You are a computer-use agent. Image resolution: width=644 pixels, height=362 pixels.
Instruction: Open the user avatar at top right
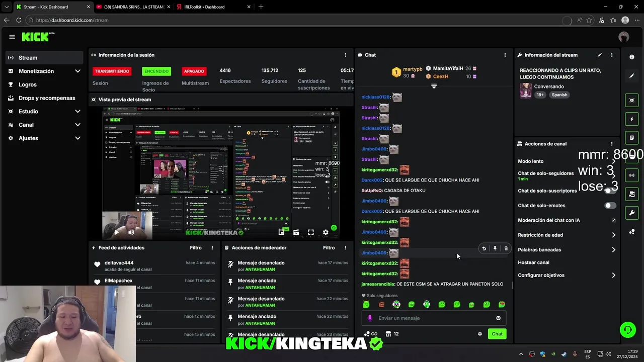(624, 37)
